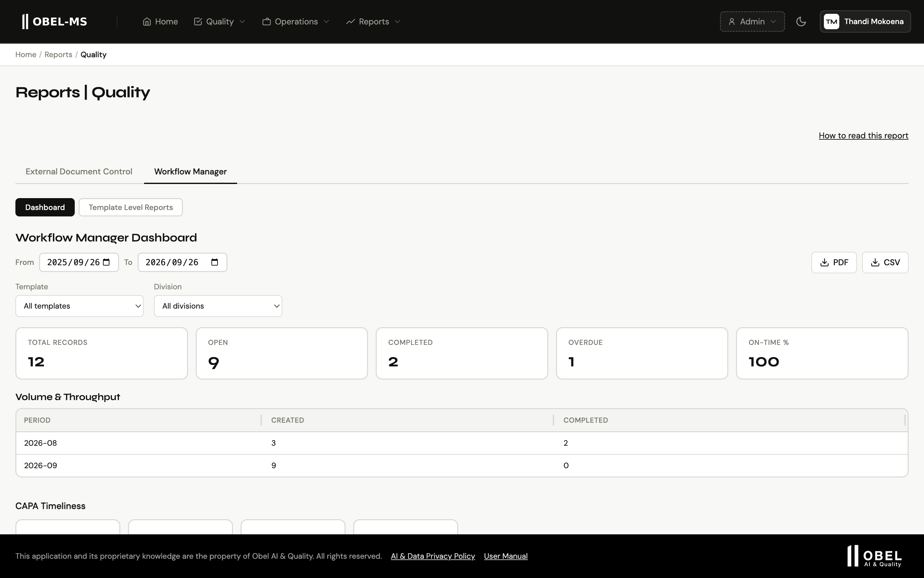This screenshot has height=578, width=924.
Task: Export the dashboard as PDF
Action: point(834,262)
